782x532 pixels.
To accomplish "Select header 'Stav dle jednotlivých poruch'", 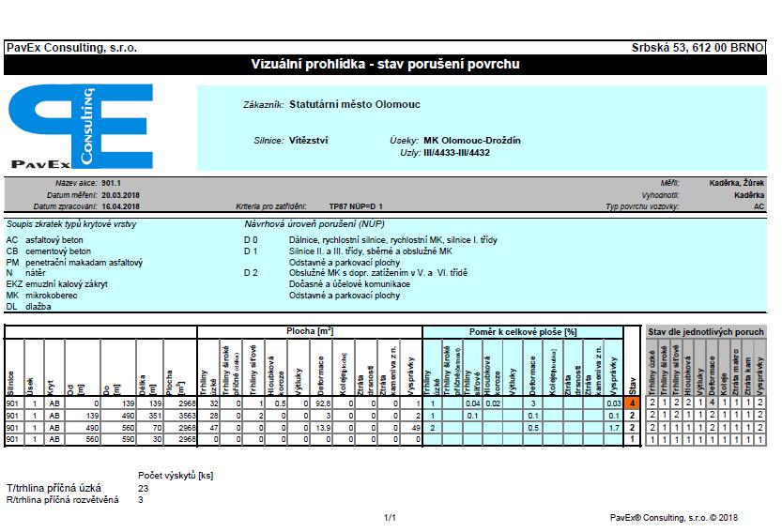I will (x=706, y=332).
